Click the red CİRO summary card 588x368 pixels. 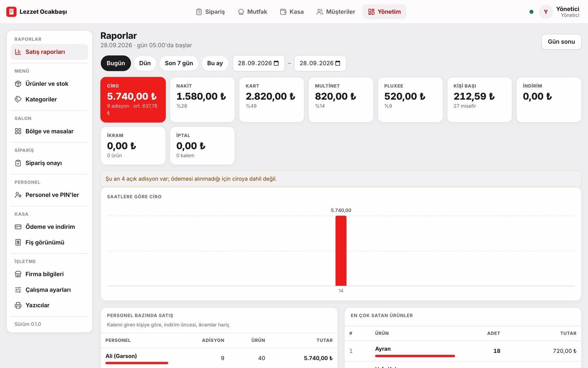(133, 100)
